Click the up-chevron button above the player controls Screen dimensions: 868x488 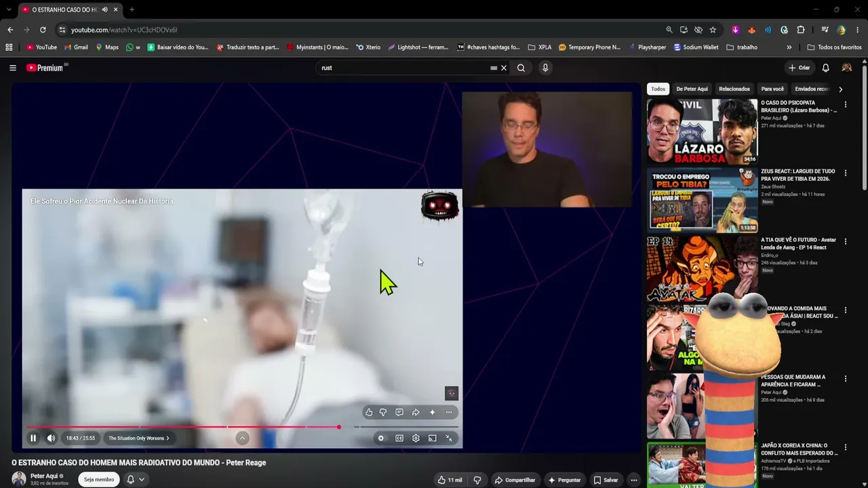tap(242, 438)
